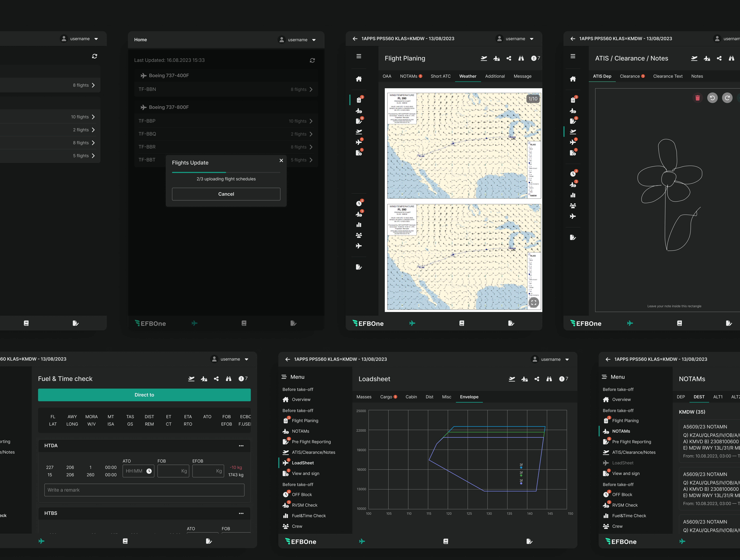Screen dimensions: 740x560
Task: Open the HTBS three-dot options menu
Action: 241,513
